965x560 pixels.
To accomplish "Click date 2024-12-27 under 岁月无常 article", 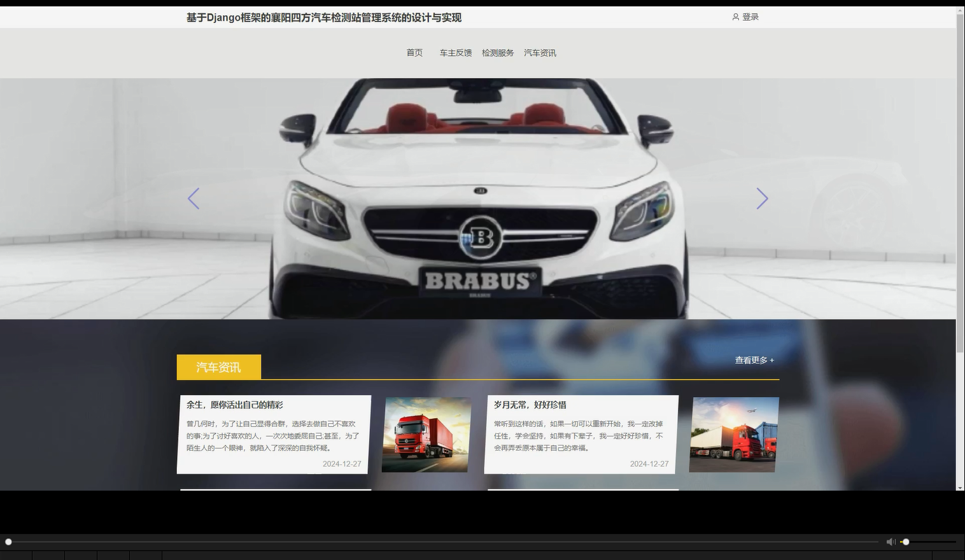I will pos(649,464).
